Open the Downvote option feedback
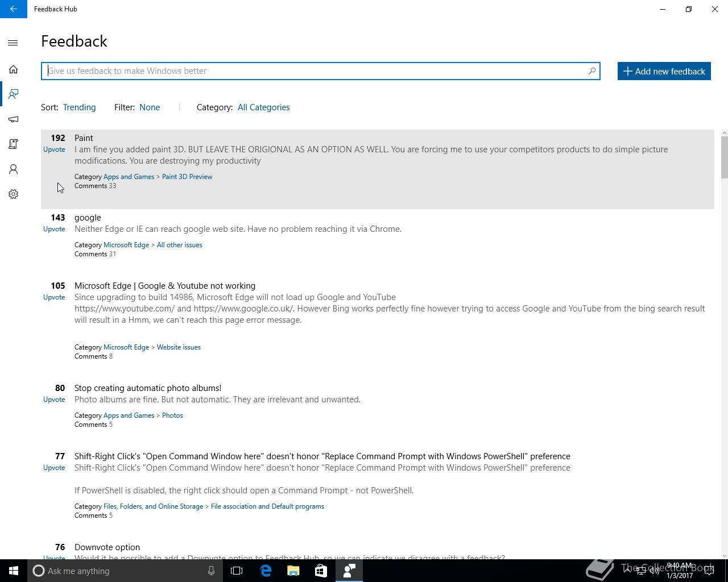The width and height of the screenshot is (728, 582). point(107,547)
